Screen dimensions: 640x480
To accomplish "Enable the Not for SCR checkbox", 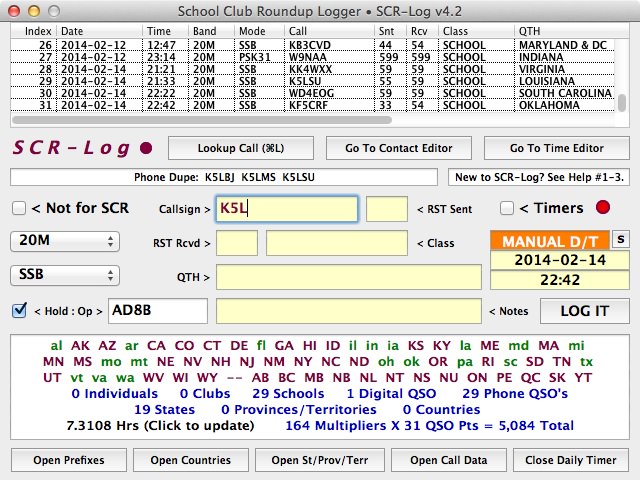I will [x=19, y=209].
